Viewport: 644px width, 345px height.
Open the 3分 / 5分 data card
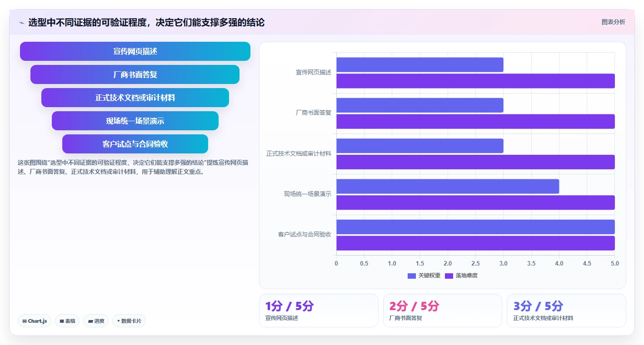coord(566,310)
